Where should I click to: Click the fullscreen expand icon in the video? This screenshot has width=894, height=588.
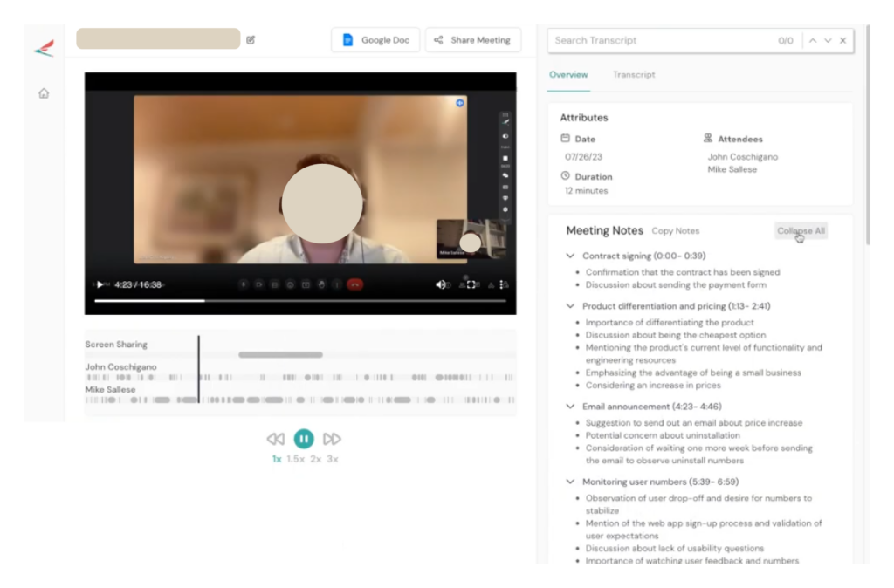click(x=472, y=284)
